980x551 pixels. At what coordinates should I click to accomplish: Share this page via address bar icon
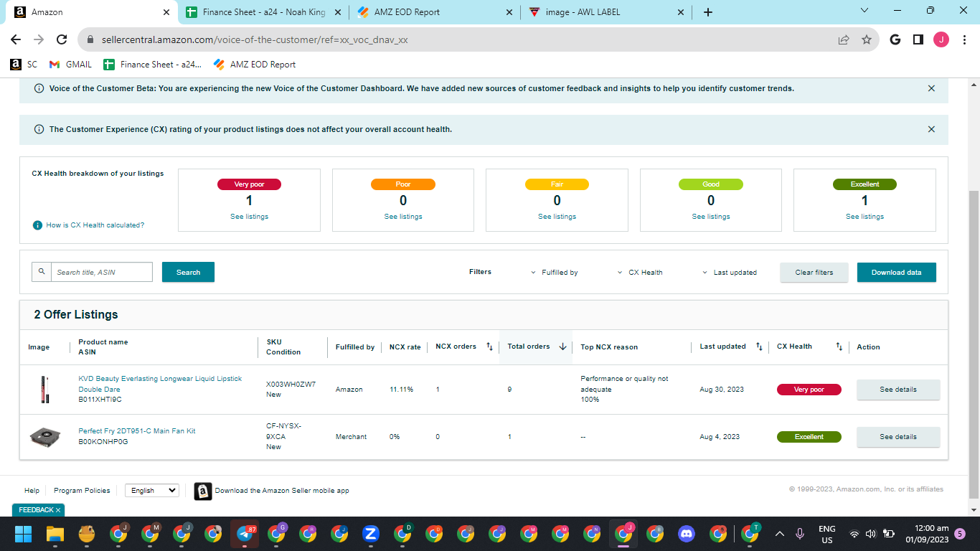coord(844,39)
